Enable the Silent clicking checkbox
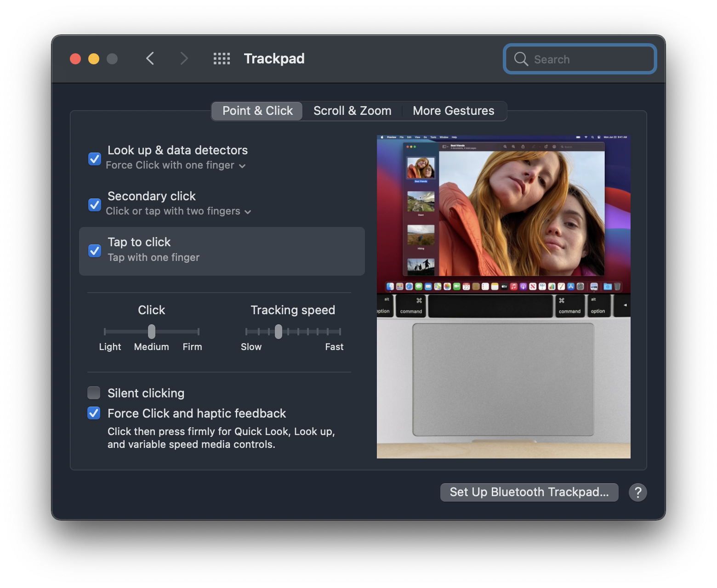This screenshot has height=588, width=717. click(94, 393)
